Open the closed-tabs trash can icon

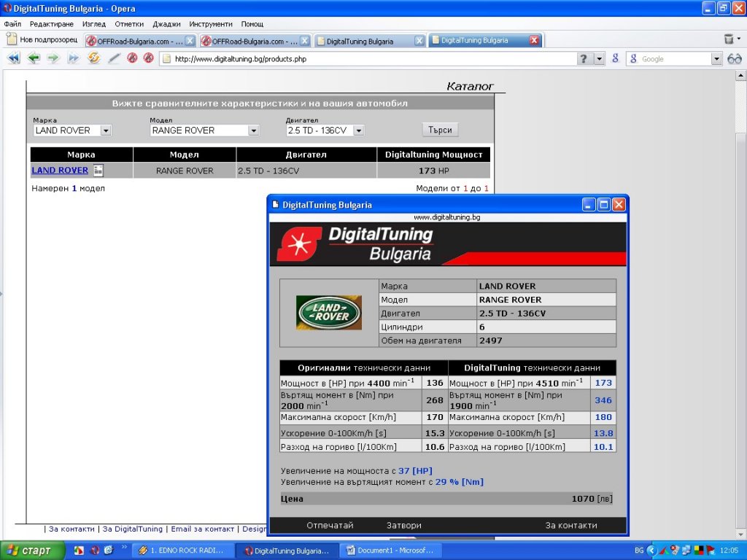[729, 39]
